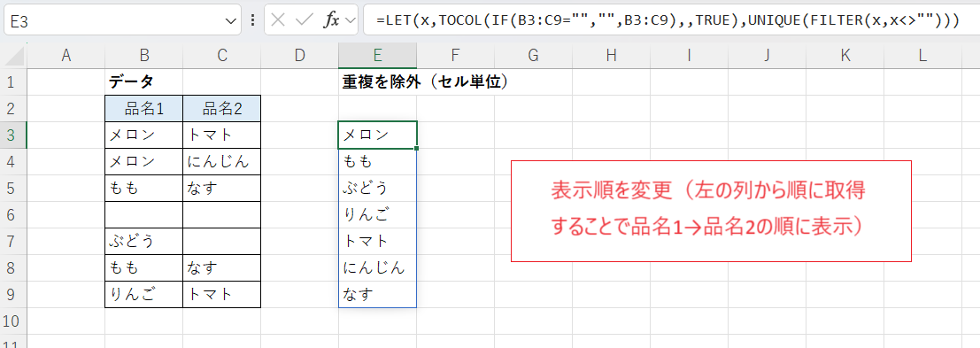Screen dimensions: 980x348
Task: Click cell C8 containing なす
Action: pos(222,267)
